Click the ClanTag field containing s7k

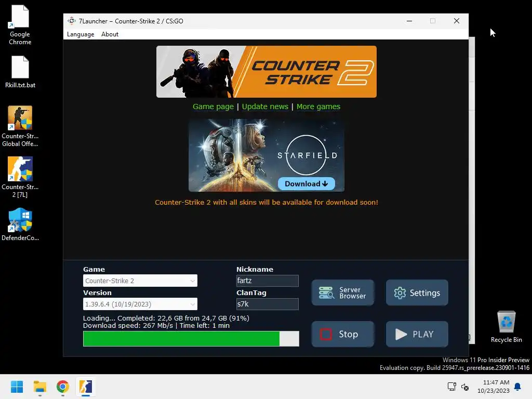268,304
